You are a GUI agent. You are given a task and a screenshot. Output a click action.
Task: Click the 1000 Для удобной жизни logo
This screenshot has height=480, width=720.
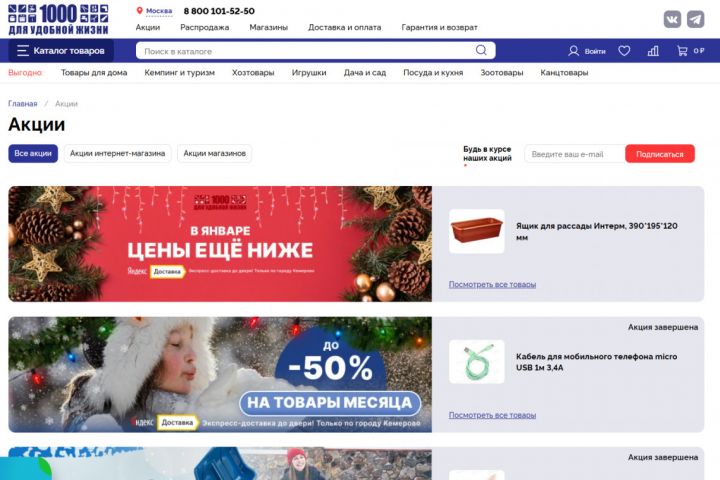pos(58,19)
